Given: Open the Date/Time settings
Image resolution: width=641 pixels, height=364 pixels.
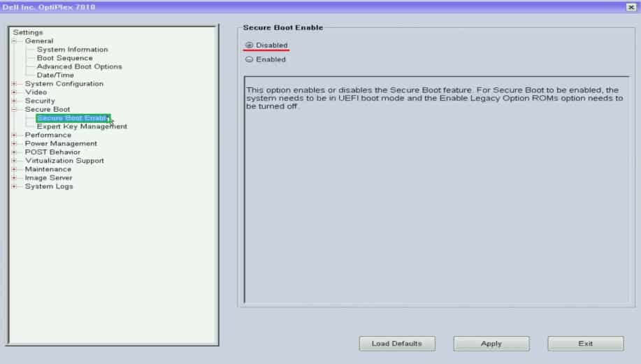Looking at the screenshot, I should (55, 75).
